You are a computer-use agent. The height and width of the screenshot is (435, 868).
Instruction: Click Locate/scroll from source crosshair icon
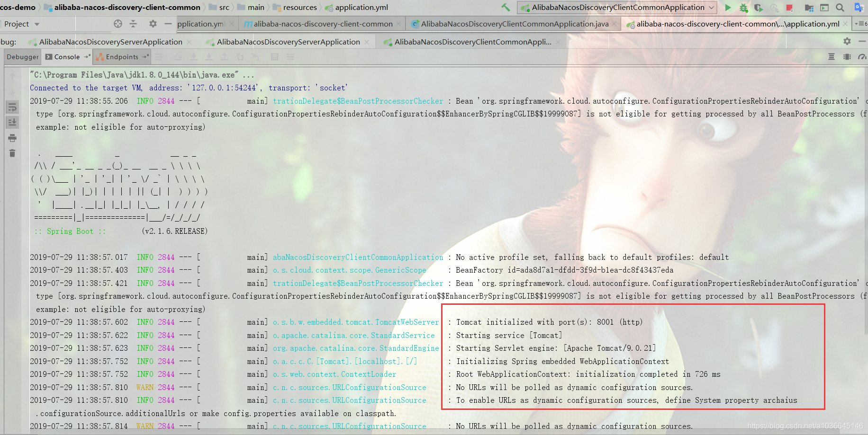coord(118,24)
